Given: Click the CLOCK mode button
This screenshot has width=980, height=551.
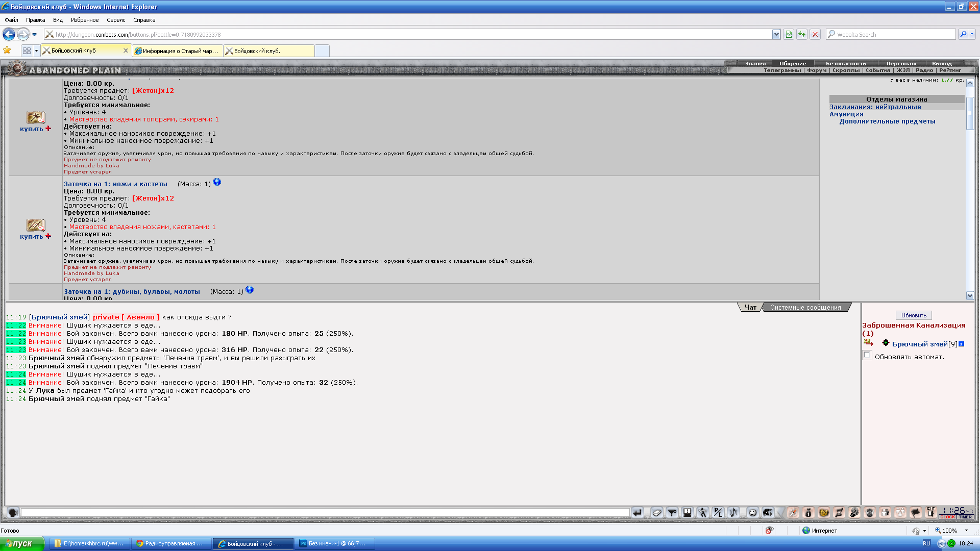Looking at the screenshot, I should coord(948,517).
